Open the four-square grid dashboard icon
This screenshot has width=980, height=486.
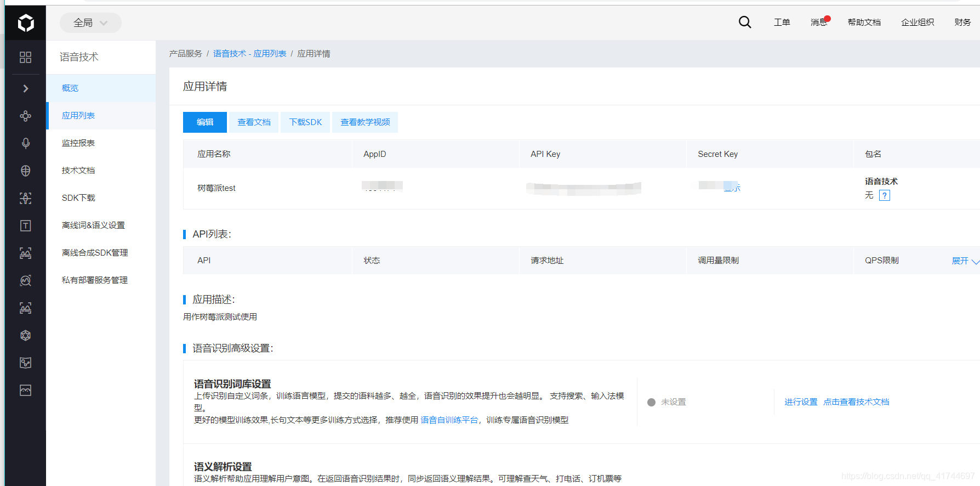click(25, 57)
